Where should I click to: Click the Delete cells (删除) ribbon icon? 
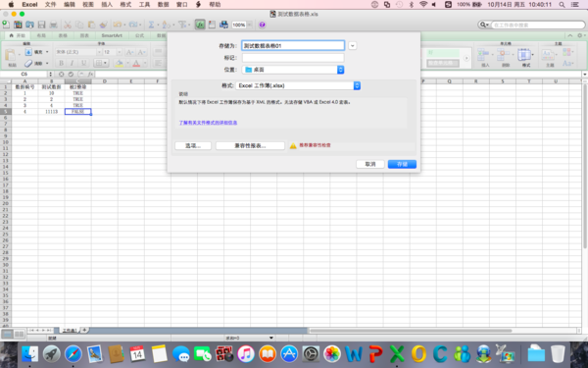[503, 55]
